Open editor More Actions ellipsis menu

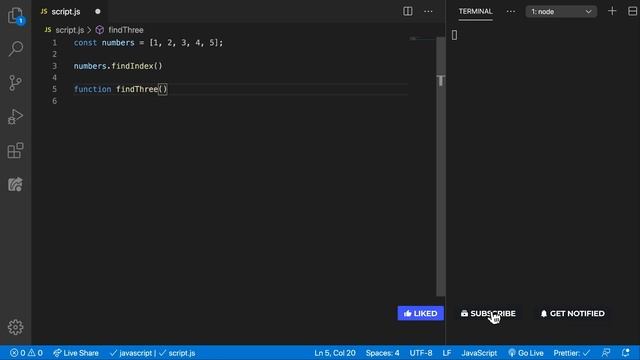(428, 11)
